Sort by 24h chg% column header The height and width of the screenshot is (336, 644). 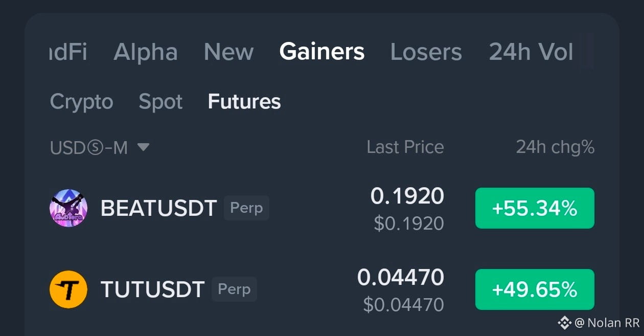tap(555, 147)
